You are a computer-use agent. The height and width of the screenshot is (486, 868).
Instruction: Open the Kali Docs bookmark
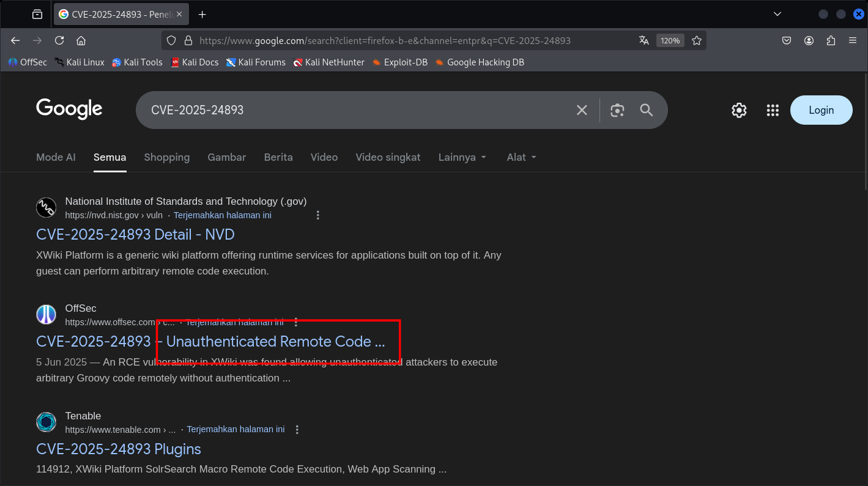tap(195, 62)
